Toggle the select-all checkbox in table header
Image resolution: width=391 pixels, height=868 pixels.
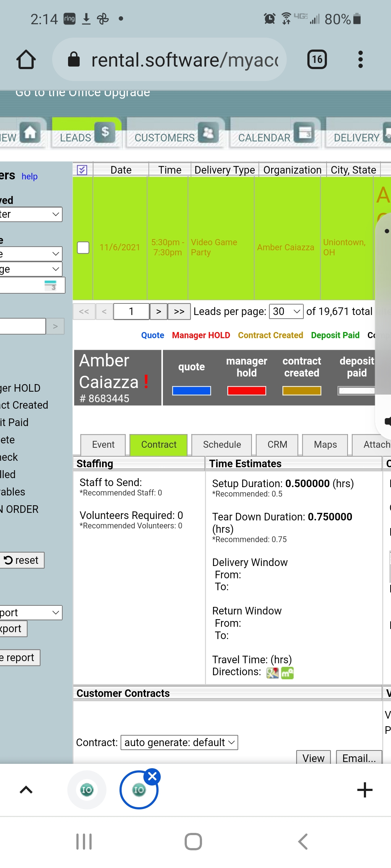point(82,170)
